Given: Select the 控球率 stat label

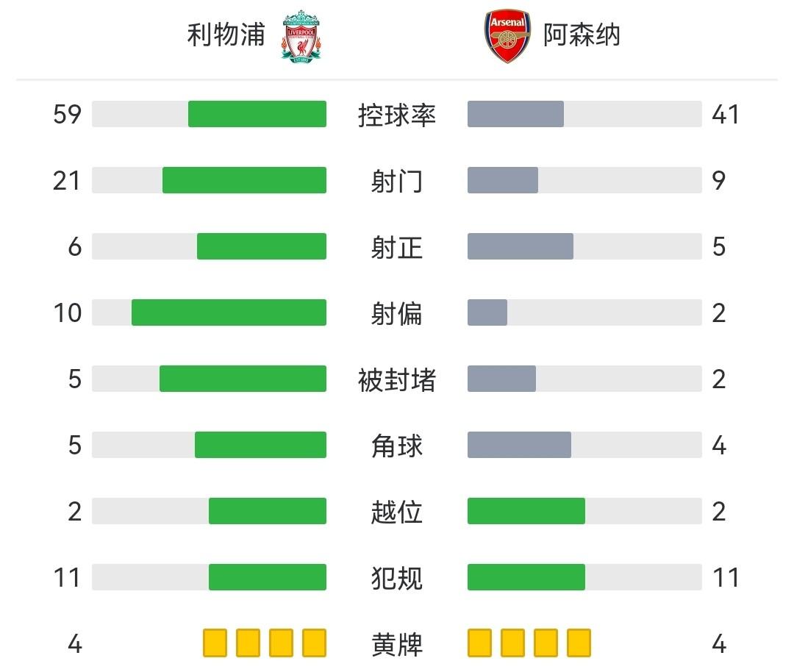Looking at the screenshot, I should pos(397,115).
